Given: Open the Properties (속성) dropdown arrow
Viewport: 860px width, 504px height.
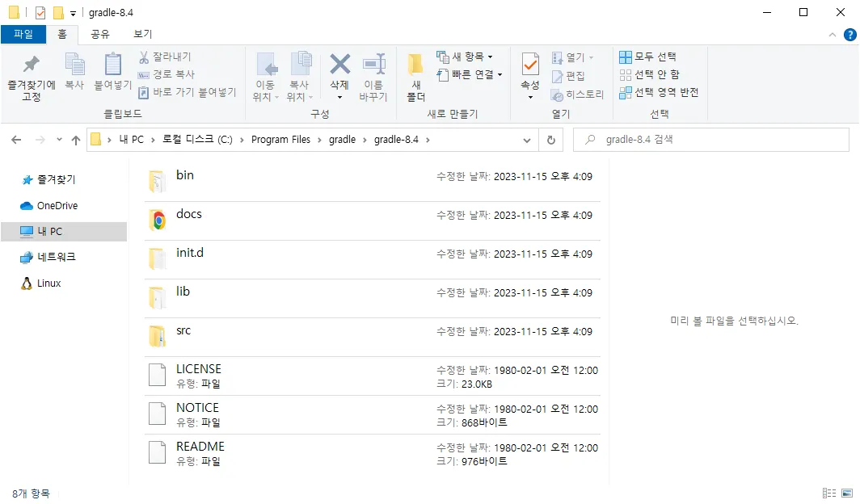Looking at the screenshot, I should pyautogui.click(x=530, y=98).
